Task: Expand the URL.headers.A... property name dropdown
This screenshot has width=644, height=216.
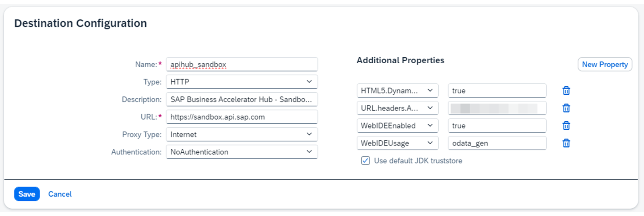Action: point(397,108)
